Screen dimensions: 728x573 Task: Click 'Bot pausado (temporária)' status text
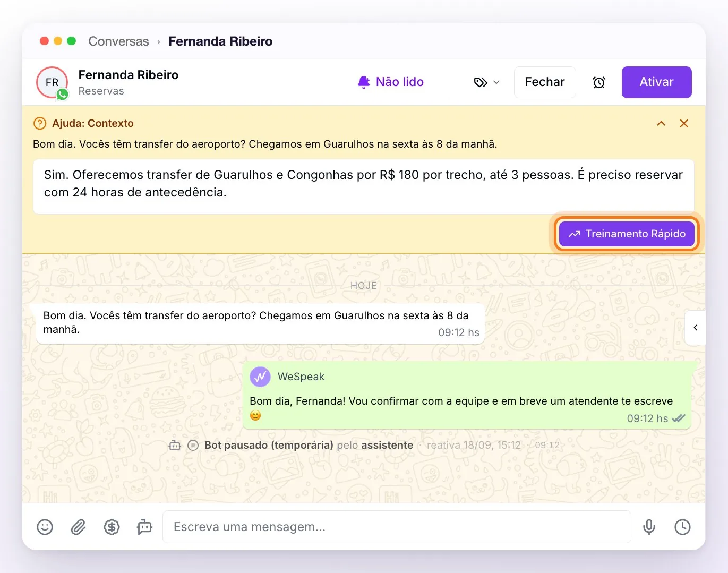[269, 445]
